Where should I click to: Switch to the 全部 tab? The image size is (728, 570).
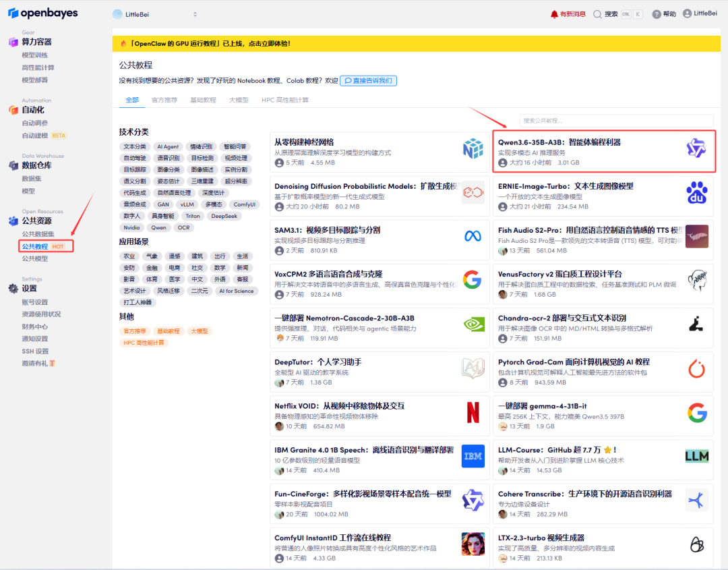tap(132, 100)
